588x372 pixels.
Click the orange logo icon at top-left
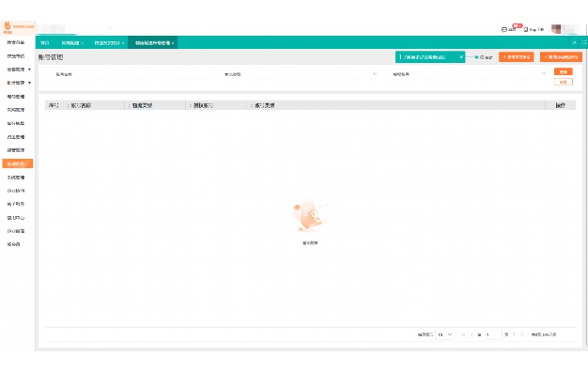click(8, 26)
